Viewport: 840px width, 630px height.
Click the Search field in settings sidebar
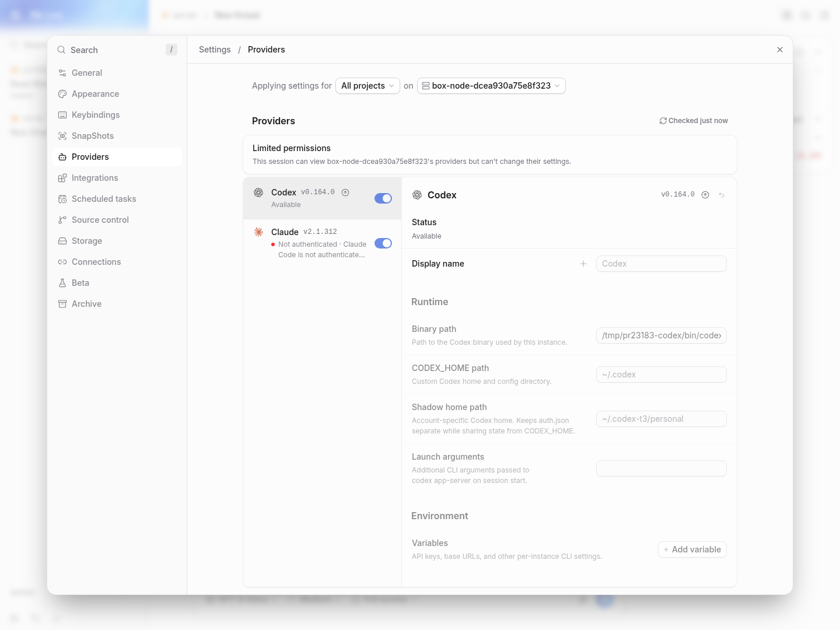coord(117,50)
